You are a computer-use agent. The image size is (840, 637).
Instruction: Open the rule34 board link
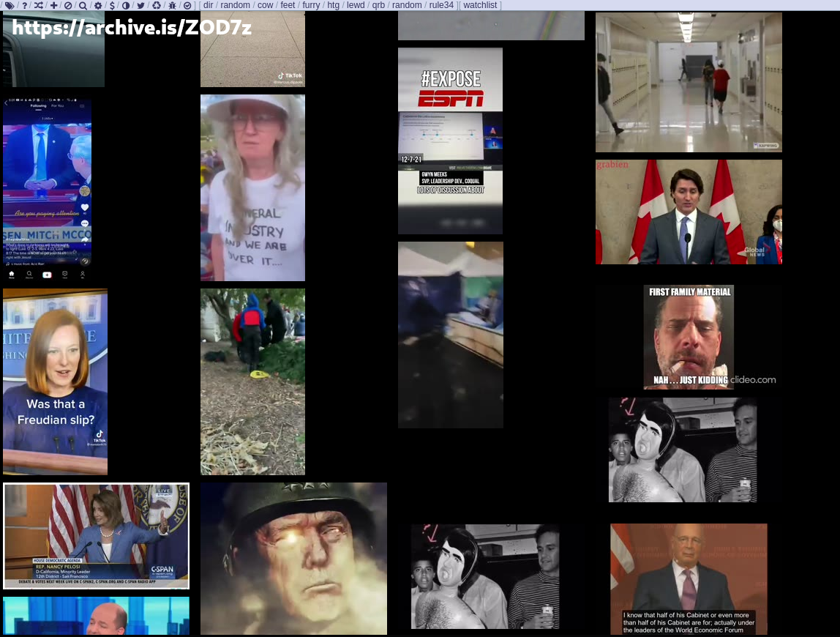441,5
